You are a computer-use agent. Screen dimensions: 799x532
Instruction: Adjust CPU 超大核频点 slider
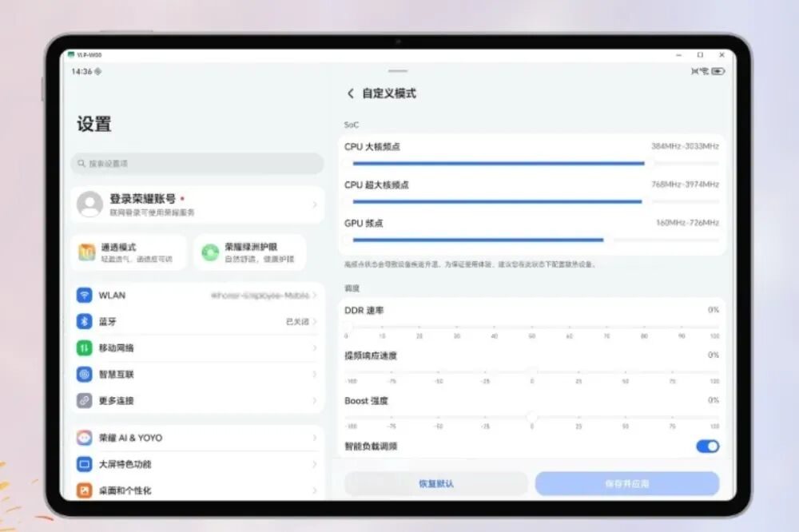tap(531, 202)
